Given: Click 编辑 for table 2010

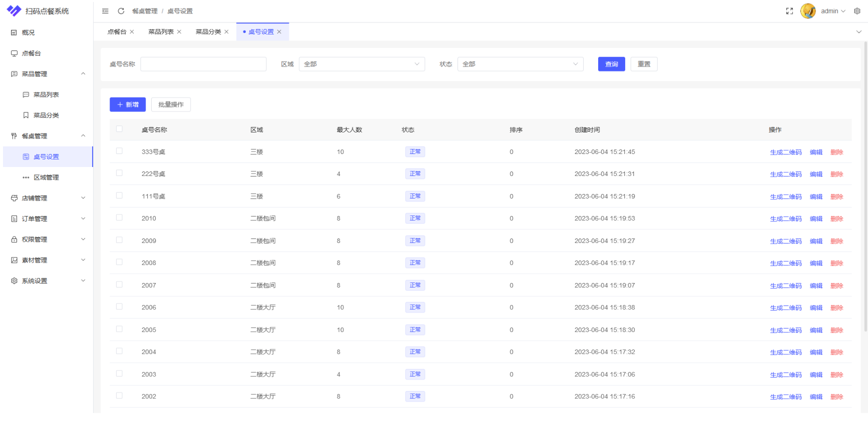Looking at the screenshot, I should [x=816, y=218].
